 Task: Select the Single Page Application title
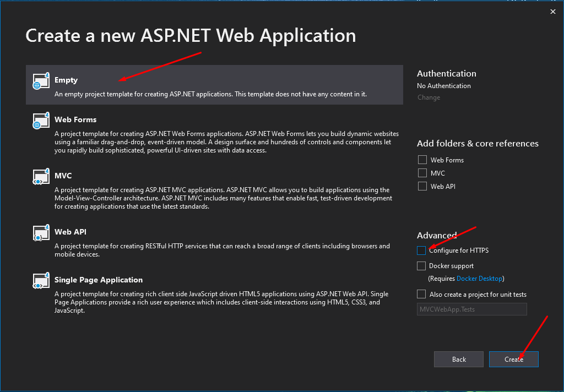pyautogui.click(x=99, y=280)
